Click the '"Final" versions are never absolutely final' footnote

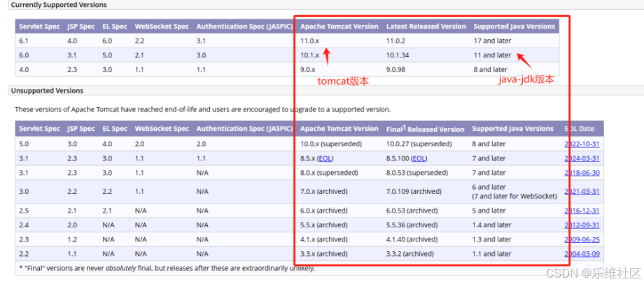pos(167,268)
